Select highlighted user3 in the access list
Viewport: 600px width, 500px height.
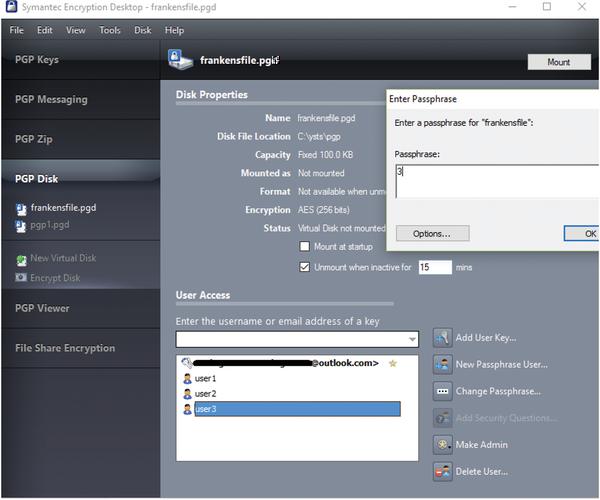pos(297,409)
